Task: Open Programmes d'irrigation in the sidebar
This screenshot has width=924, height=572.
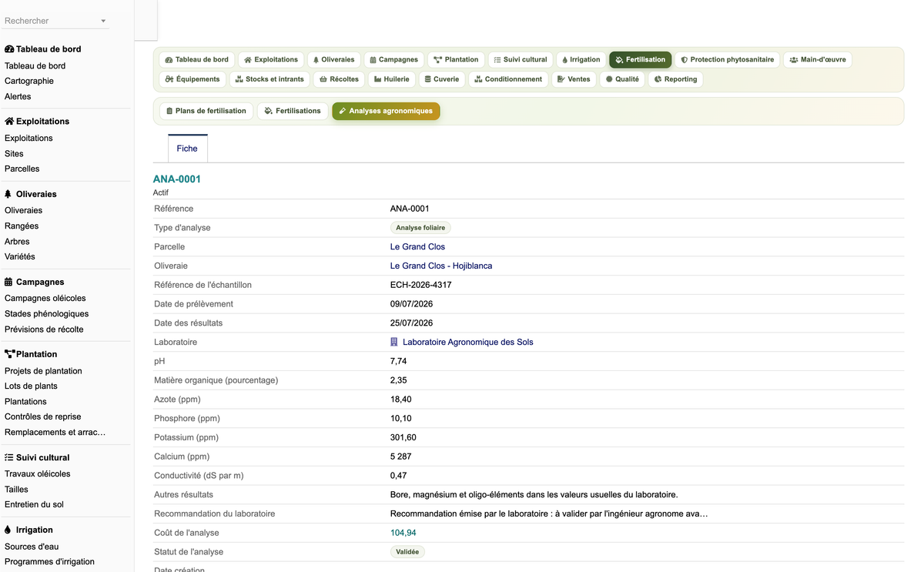Action: 49,561
